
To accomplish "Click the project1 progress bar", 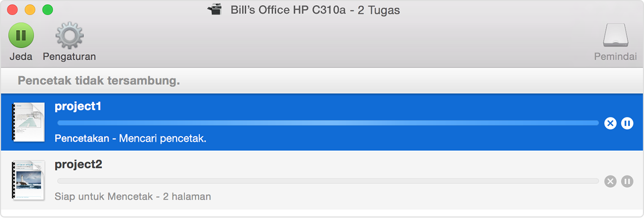I will (327, 123).
